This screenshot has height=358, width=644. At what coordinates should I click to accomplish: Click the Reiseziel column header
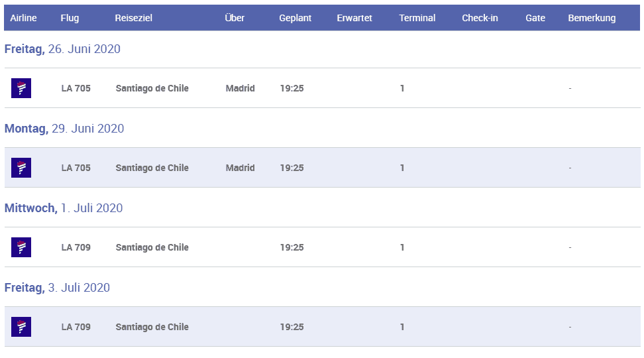tap(133, 18)
